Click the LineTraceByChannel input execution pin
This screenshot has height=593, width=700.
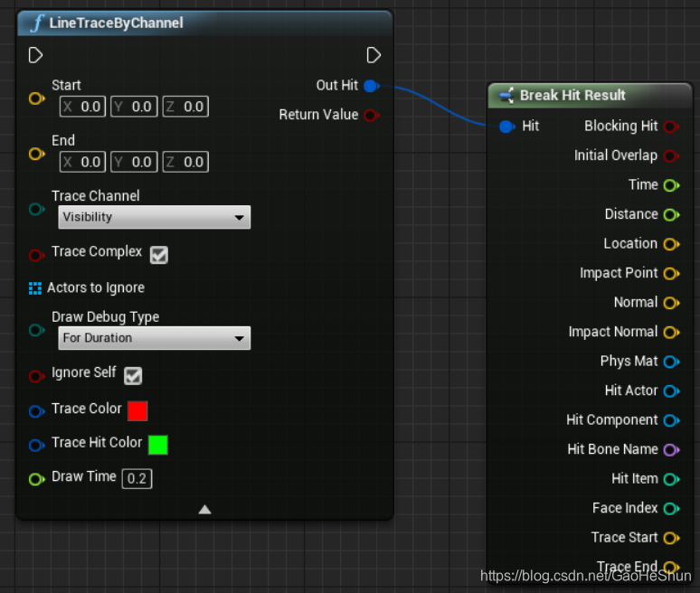(x=35, y=55)
